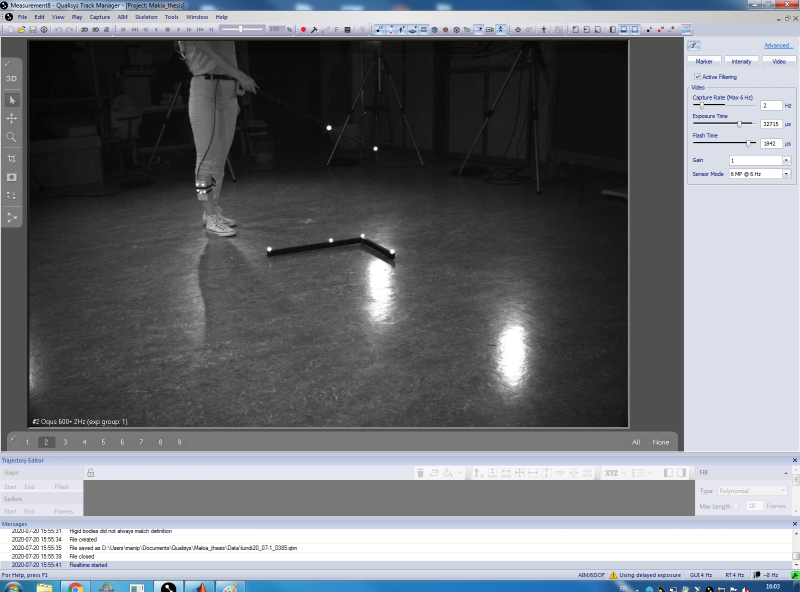Select the crop image tool
800x592 pixels.
pyautogui.click(x=12, y=159)
